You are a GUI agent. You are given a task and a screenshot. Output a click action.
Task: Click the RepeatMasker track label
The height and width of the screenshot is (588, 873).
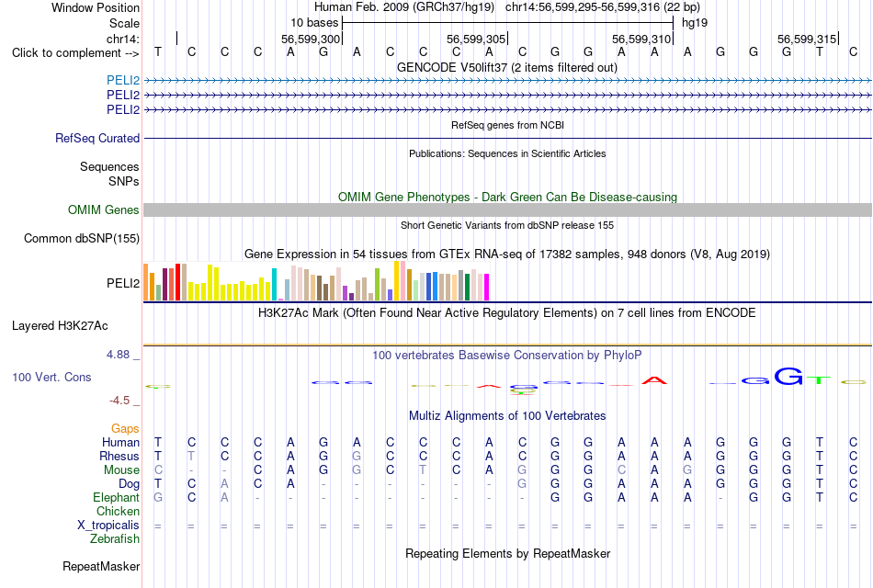(101, 566)
